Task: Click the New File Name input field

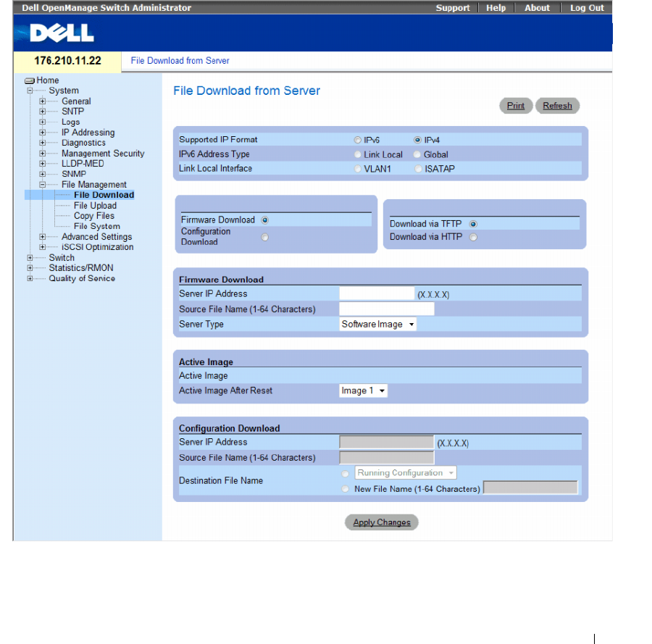Action: (x=530, y=488)
